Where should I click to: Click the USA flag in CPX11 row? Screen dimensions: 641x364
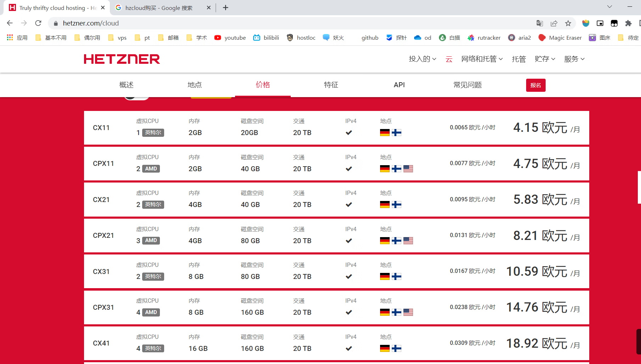[408, 169]
